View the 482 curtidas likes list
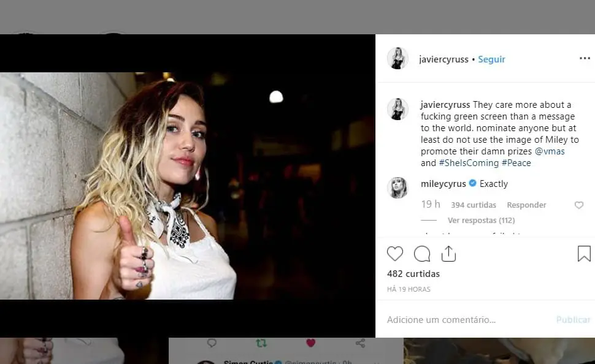The width and height of the screenshot is (595, 364). click(x=413, y=274)
